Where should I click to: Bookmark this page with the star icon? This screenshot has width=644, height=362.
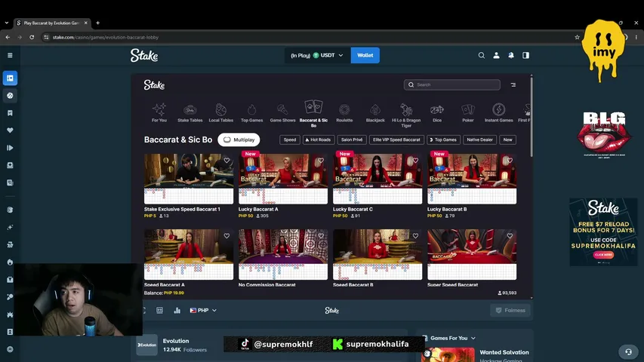tap(577, 37)
